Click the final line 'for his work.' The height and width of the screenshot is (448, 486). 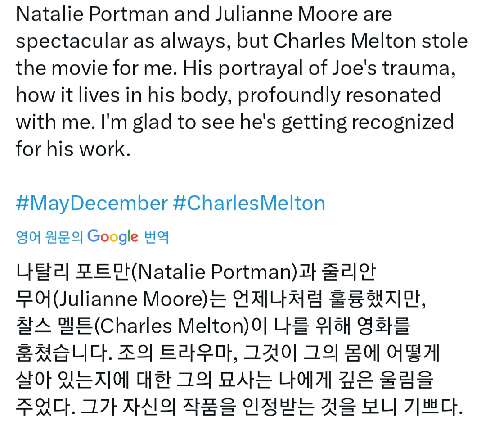[73, 149]
